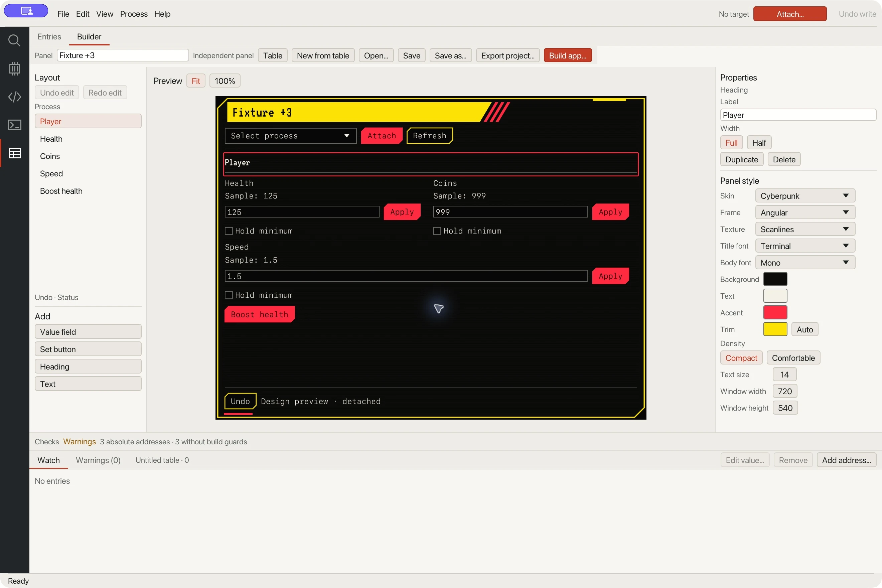The height and width of the screenshot is (588, 882).
Task: Open the Title font dropdown
Action: tap(805, 246)
